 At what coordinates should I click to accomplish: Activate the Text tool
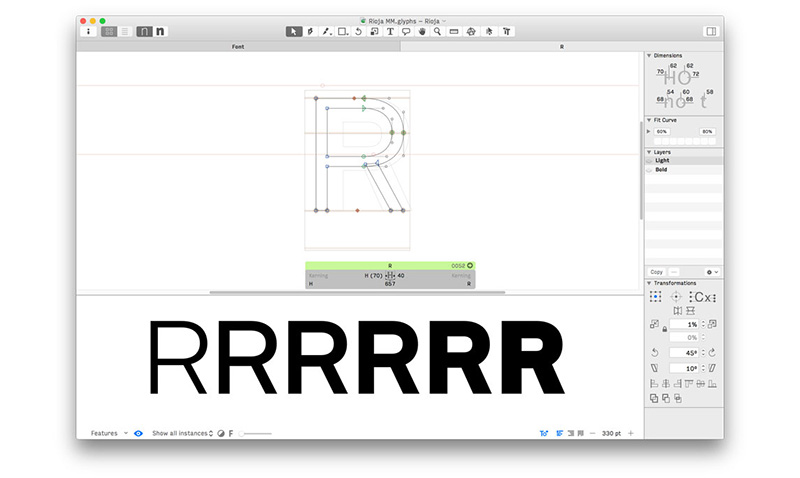[x=389, y=32]
